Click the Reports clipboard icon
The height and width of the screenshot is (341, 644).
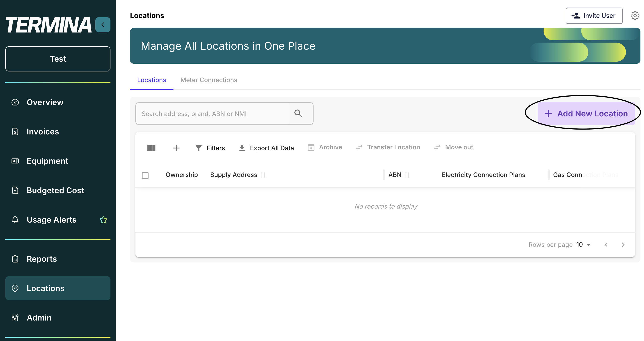[x=15, y=259]
